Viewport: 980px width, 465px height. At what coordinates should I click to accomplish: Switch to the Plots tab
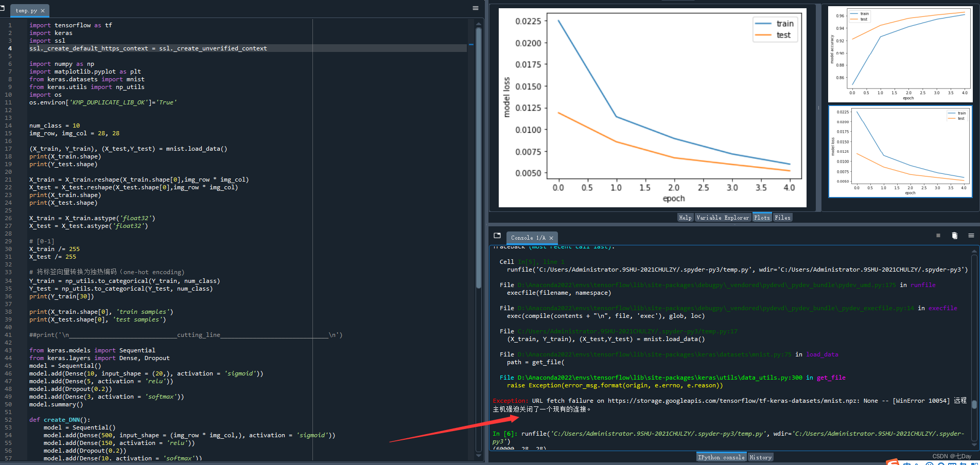(762, 218)
